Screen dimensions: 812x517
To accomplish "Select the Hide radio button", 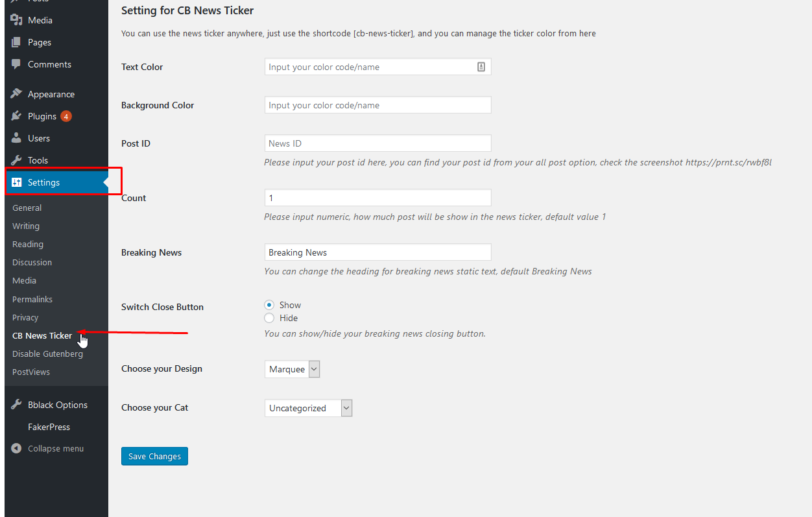I will point(269,318).
